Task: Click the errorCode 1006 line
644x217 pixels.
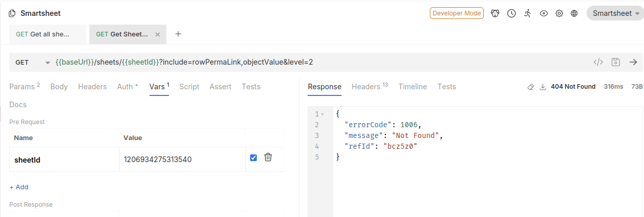Action: (383, 125)
